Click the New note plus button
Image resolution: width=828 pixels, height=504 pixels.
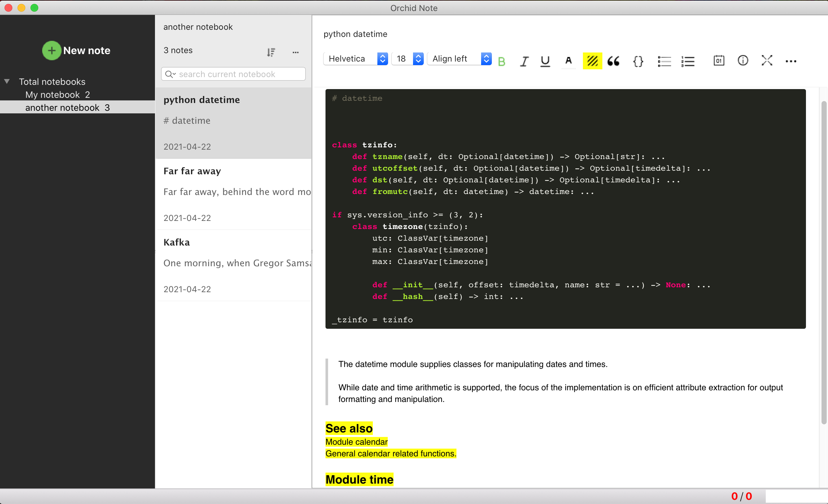[x=52, y=50]
